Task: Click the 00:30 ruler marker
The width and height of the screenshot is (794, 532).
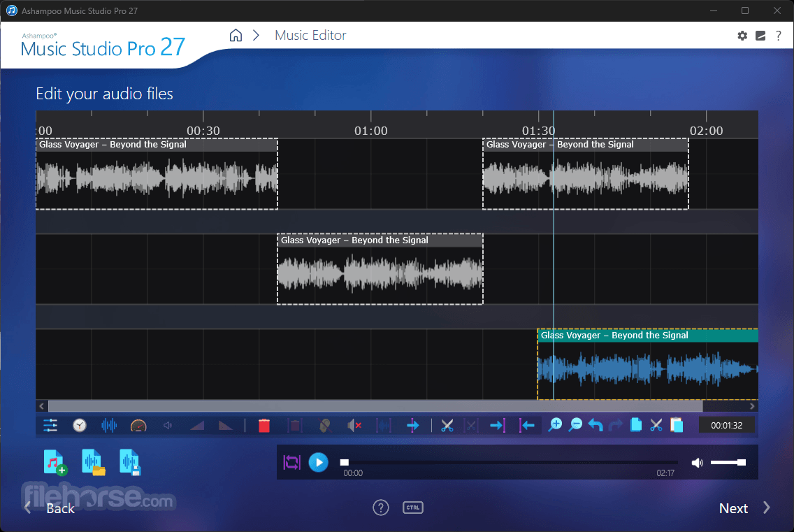Action: point(203,131)
